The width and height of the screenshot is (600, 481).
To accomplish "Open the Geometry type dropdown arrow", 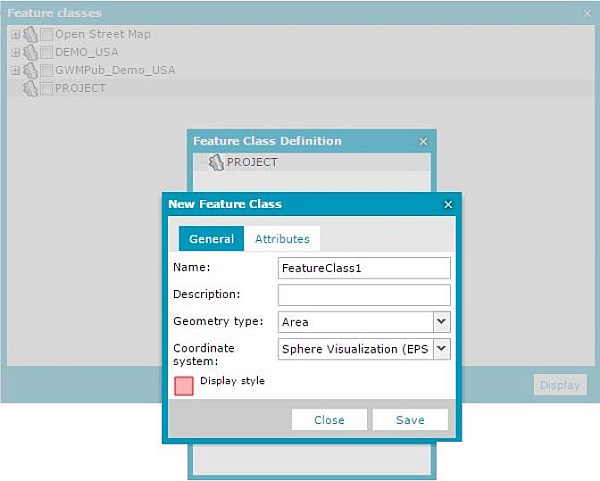I will 442,322.
